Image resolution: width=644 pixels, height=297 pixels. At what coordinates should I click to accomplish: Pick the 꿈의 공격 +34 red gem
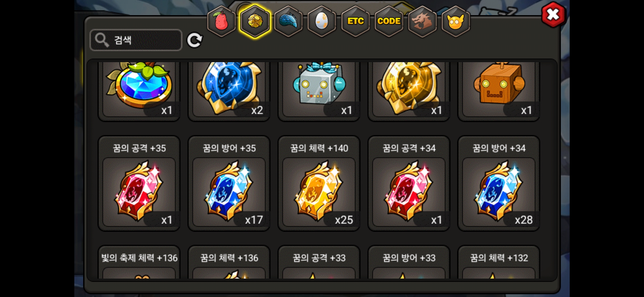pos(409,184)
